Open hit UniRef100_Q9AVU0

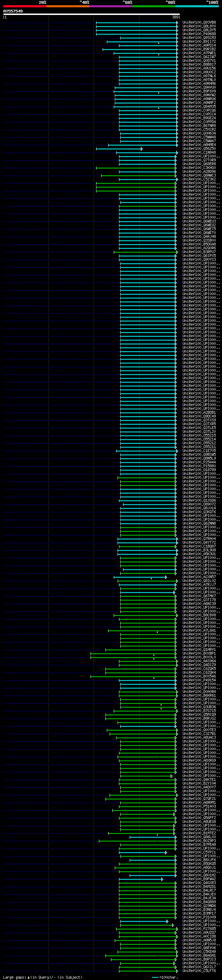tap(199, 88)
